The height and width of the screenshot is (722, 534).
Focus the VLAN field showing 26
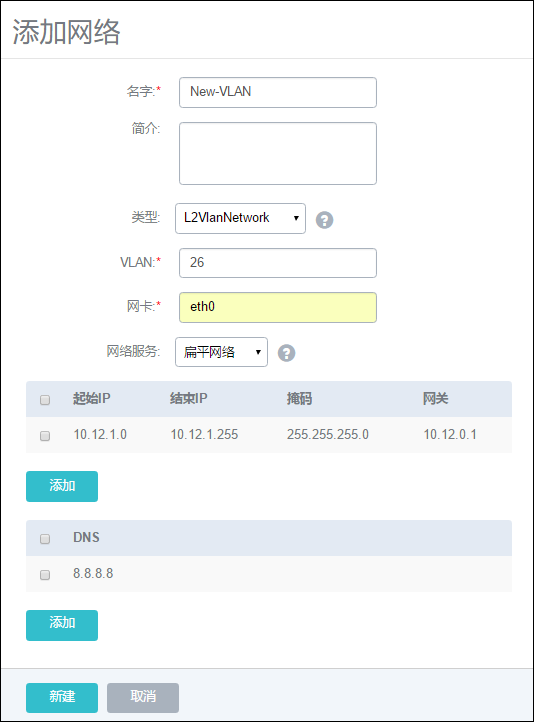278,263
